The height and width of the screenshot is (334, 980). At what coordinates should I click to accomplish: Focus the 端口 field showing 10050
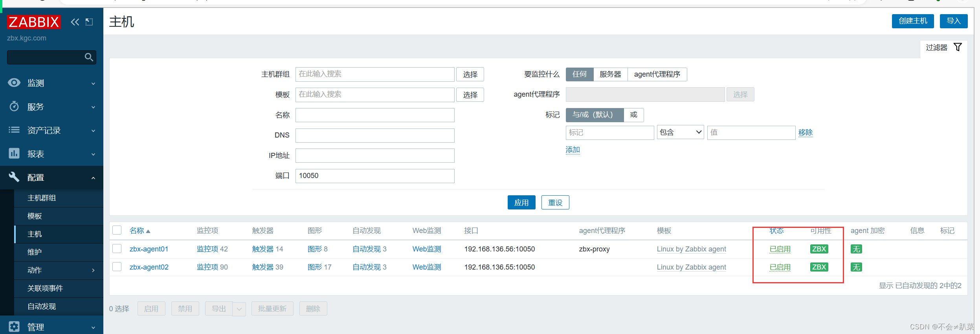pyautogui.click(x=375, y=176)
